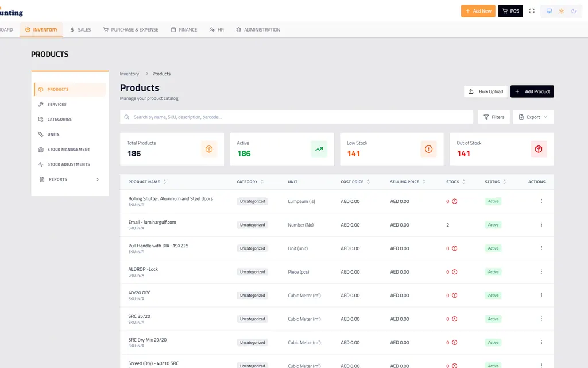Click the Low Stock alert icon

[x=428, y=149]
